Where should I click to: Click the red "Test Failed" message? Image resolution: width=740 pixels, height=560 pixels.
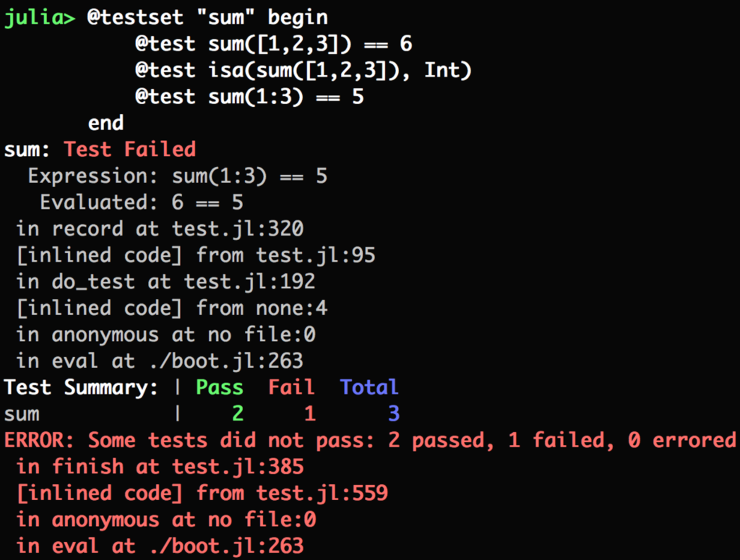(130, 150)
